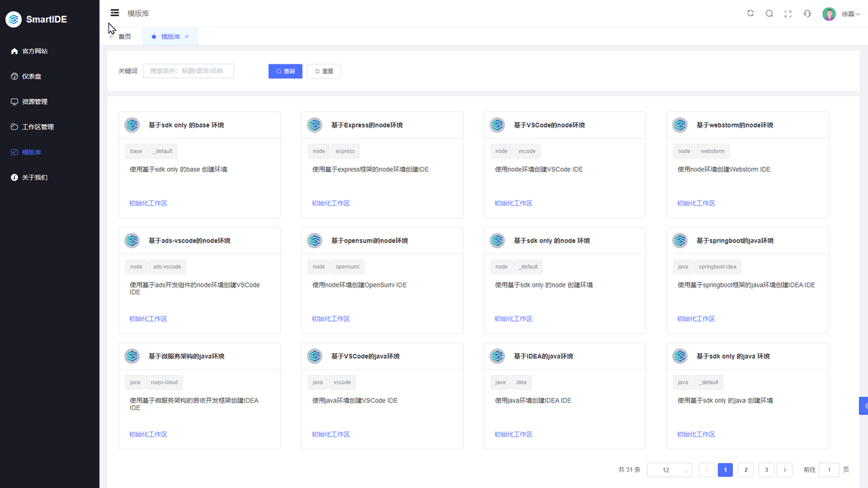
Task: Click the base tag
Action: tap(136, 151)
